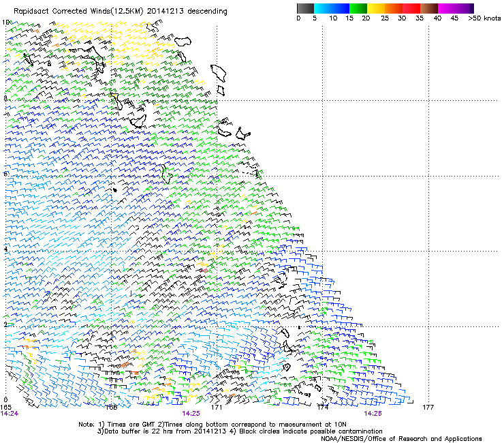Screen dimensions: 504x443
Task: Click the NOAA/NESDIS credit line
Action: pyautogui.click(x=401, y=439)
